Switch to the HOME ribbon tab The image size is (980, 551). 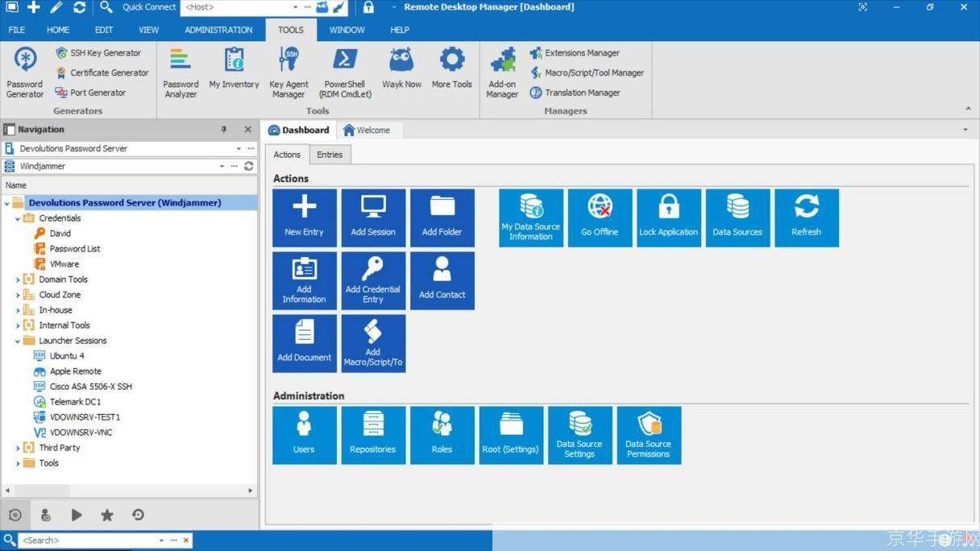tap(58, 30)
